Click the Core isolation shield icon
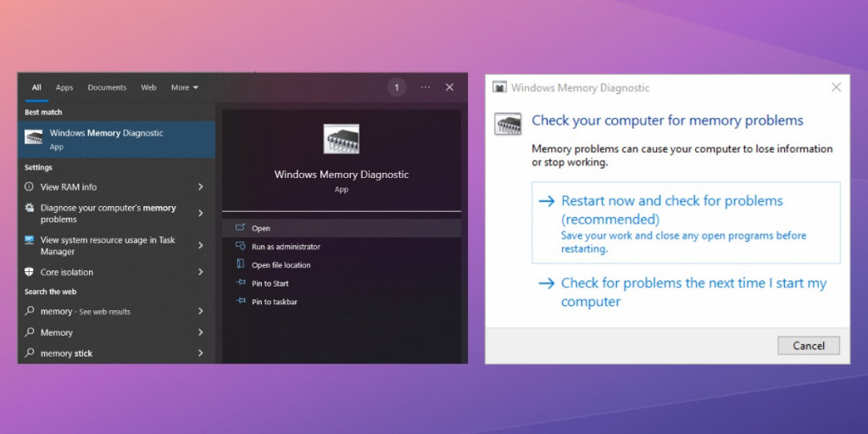Viewport: 868px width, 434px height. (30, 272)
